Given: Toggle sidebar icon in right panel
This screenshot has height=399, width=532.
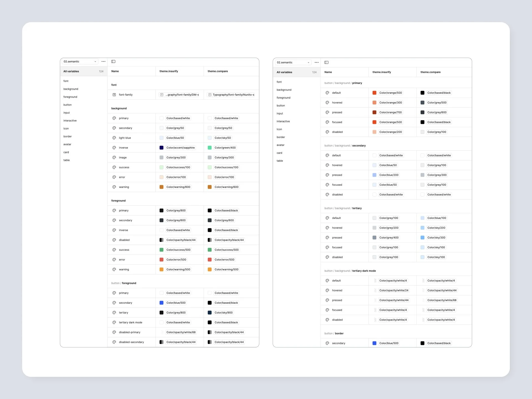Looking at the screenshot, I should point(326,62).
